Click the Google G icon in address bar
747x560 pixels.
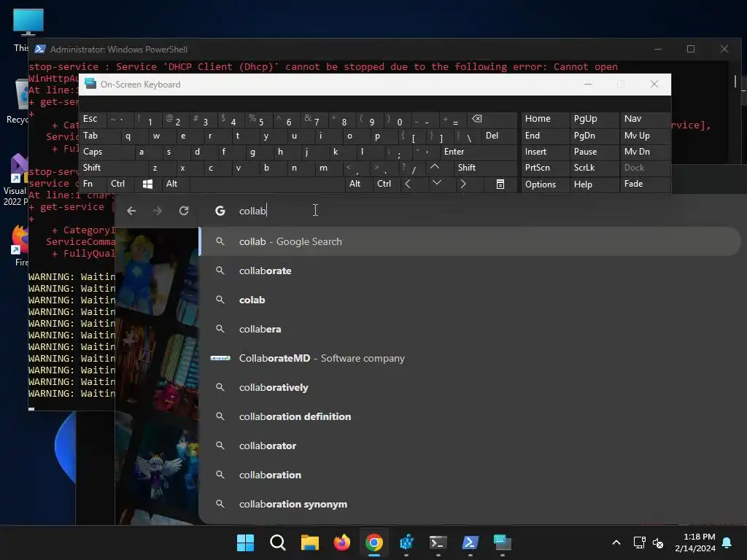click(220, 211)
